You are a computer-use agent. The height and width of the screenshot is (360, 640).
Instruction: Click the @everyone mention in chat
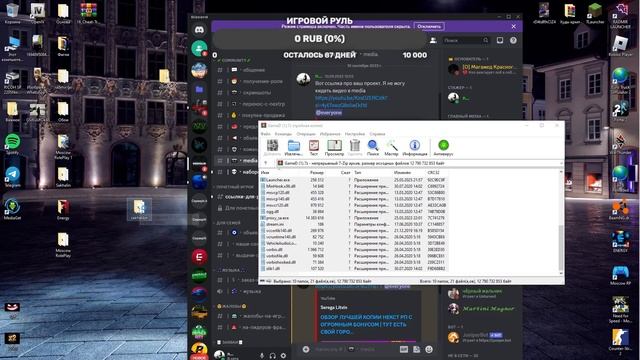click(329, 113)
